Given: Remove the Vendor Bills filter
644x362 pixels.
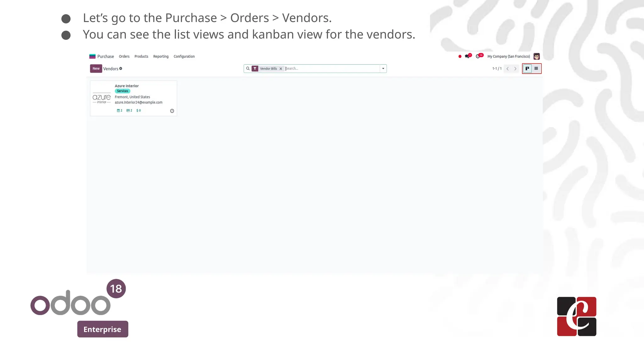Looking at the screenshot, I should pyautogui.click(x=281, y=69).
